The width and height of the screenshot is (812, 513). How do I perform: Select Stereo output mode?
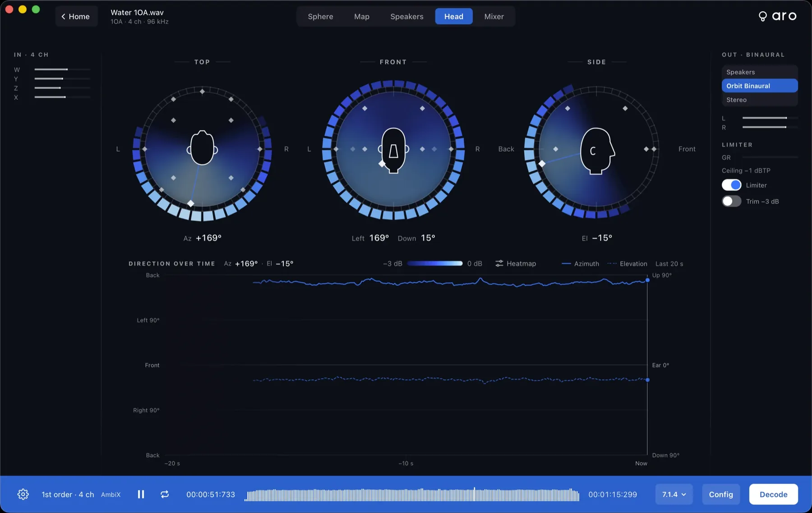tap(760, 100)
